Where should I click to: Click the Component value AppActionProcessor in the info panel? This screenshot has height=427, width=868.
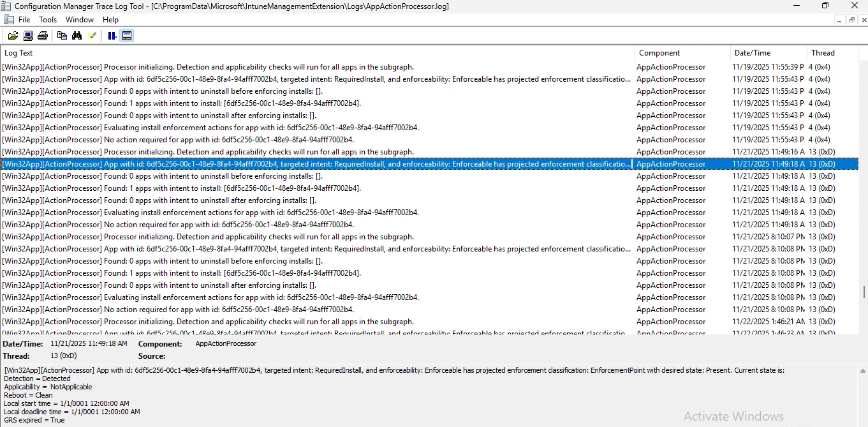tap(226, 343)
